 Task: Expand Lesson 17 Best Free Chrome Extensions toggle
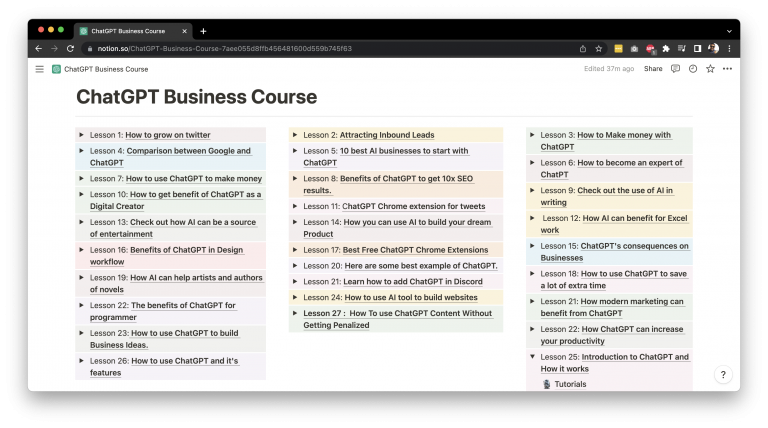295,250
